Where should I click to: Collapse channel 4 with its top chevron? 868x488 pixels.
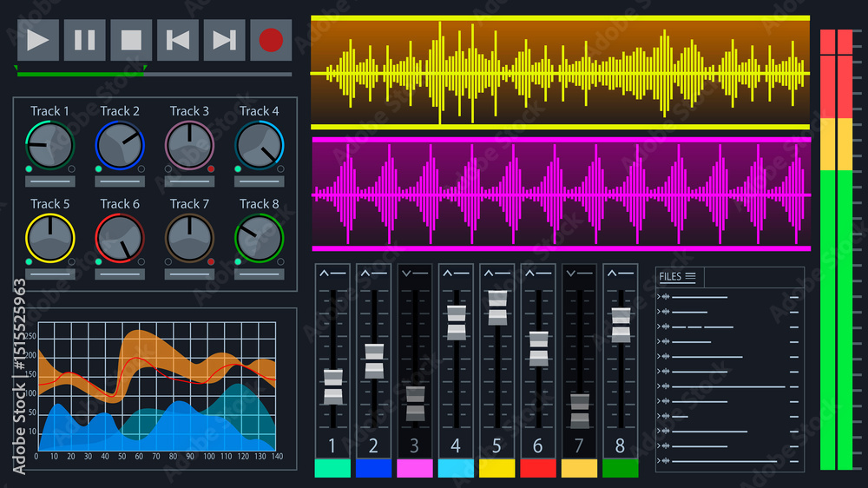(448, 273)
